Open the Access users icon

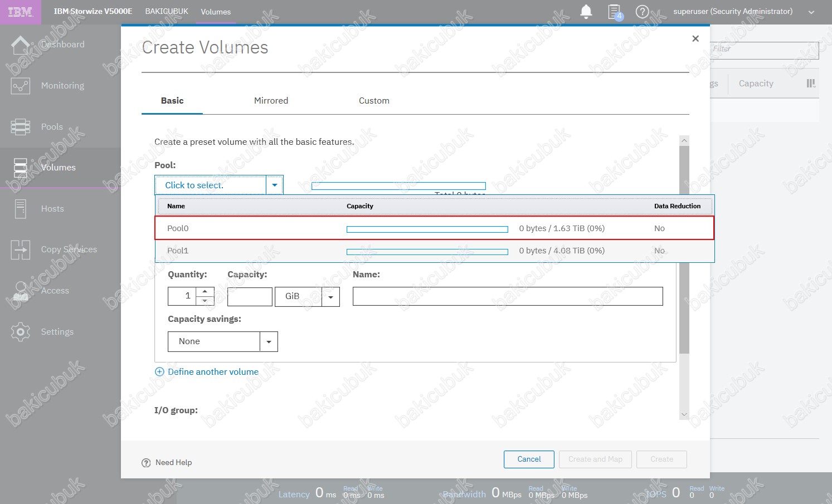pyautogui.click(x=21, y=291)
